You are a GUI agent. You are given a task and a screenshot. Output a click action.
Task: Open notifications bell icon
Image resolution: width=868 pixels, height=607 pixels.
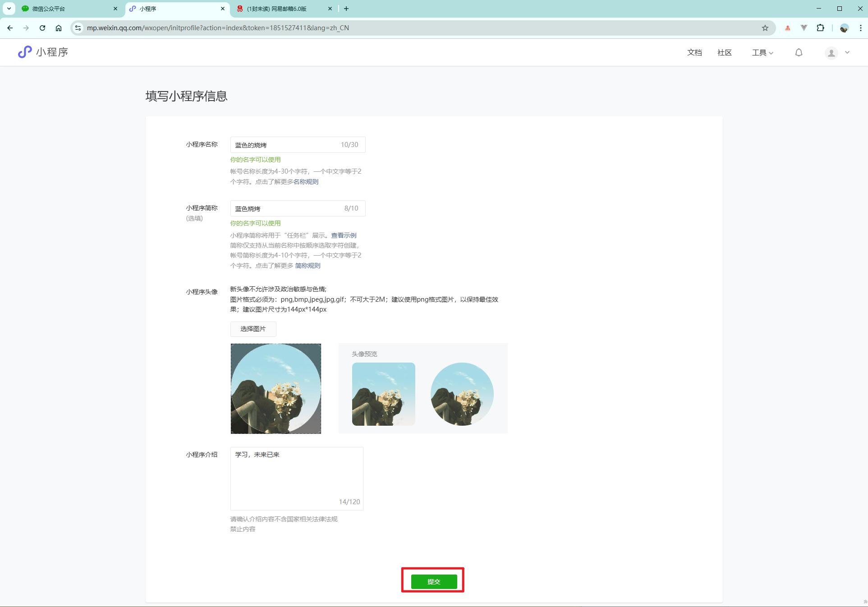799,53
